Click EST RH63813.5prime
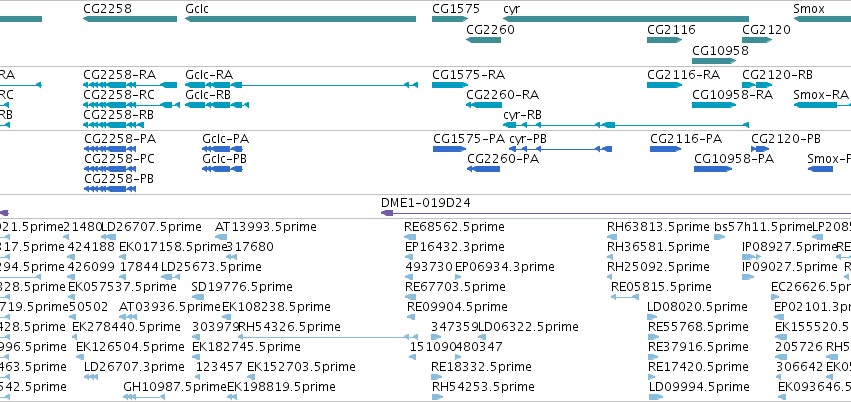851x402 pixels. pos(658,227)
